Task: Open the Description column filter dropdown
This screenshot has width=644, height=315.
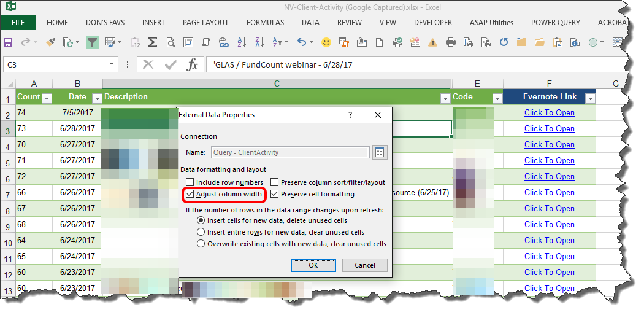Action: tap(445, 98)
